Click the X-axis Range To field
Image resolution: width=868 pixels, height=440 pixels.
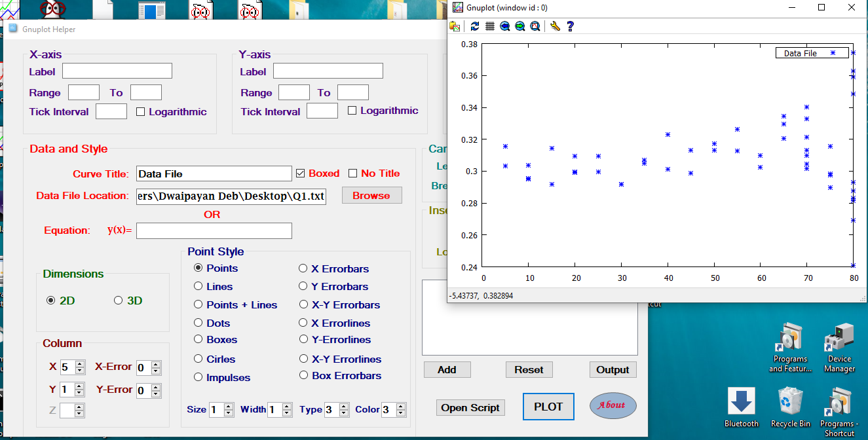(146, 92)
